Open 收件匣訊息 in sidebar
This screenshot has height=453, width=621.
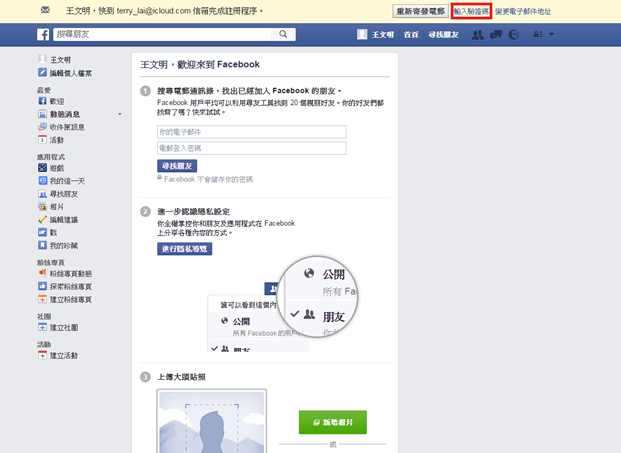61,127
